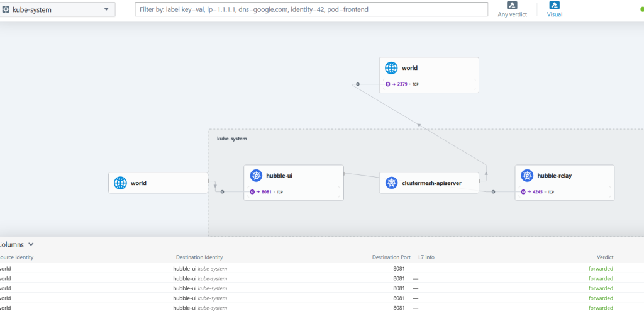Click the namespace icon beside kube-system
Screen dimensions: 644x311
coord(6,9)
